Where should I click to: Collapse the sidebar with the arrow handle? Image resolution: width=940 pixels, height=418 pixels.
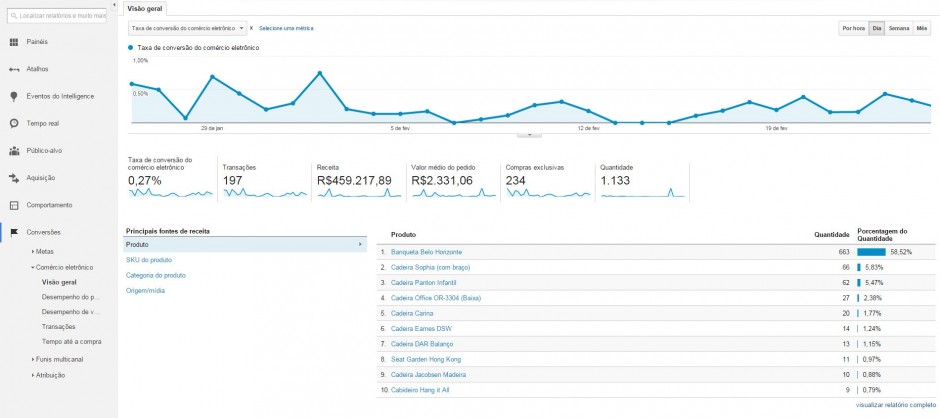tap(114, 5)
